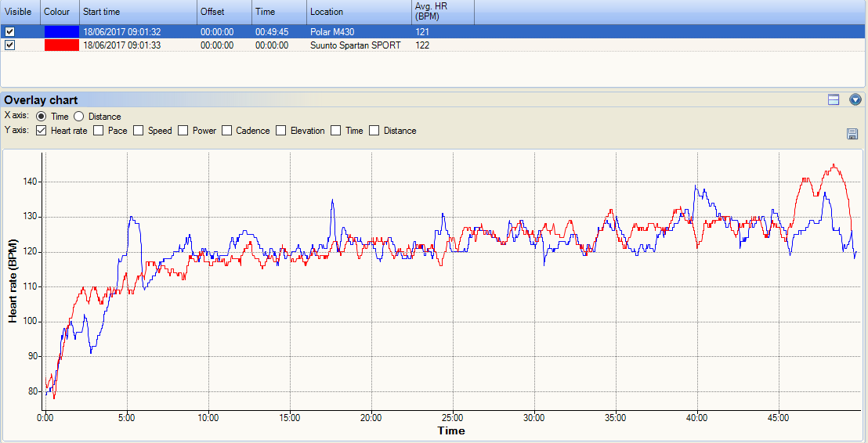Enable the Speed Y axis checkbox

click(139, 131)
